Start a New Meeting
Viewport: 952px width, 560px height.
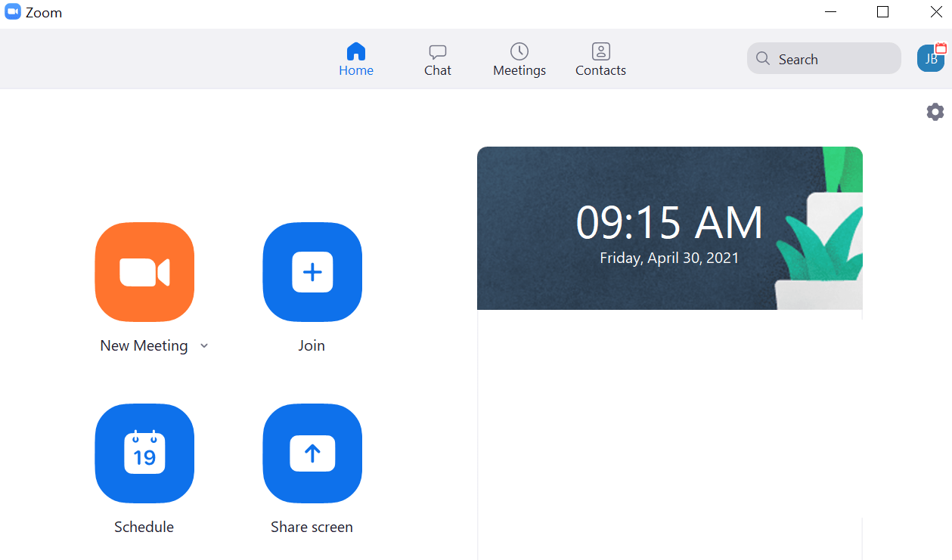[x=144, y=272]
